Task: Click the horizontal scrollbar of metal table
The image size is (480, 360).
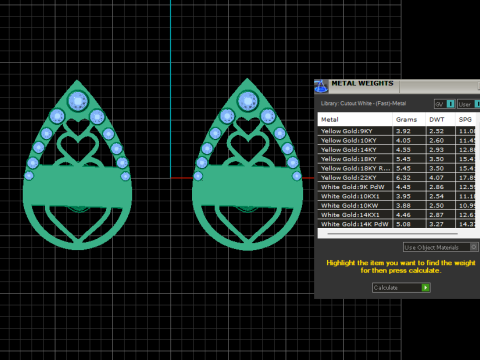Action: point(392,234)
